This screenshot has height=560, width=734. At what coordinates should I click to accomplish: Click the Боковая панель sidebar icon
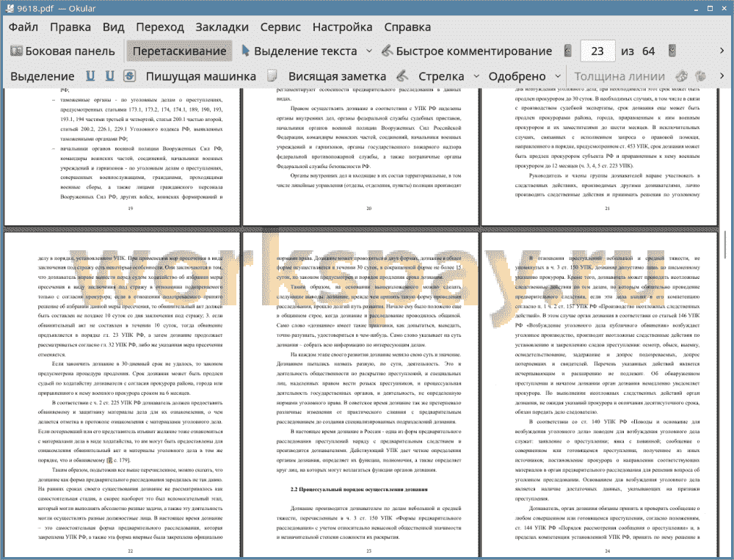[x=16, y=51]
